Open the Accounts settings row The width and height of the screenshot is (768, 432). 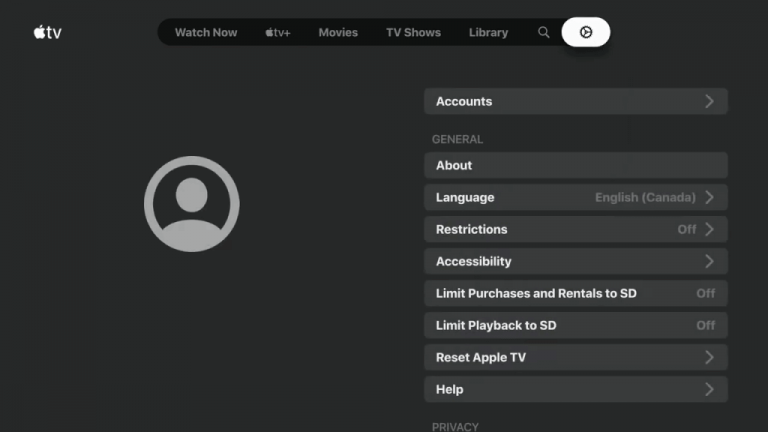[576, 101]
